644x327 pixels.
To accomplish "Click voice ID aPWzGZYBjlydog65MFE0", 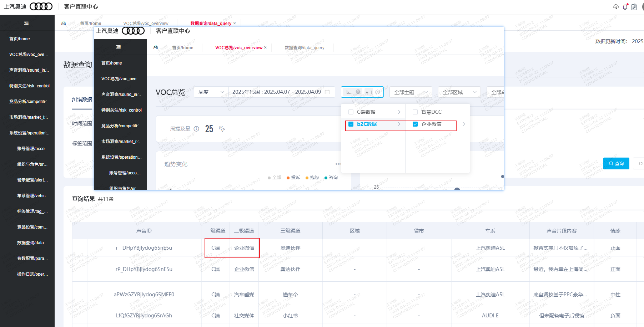I will [144, 295].
